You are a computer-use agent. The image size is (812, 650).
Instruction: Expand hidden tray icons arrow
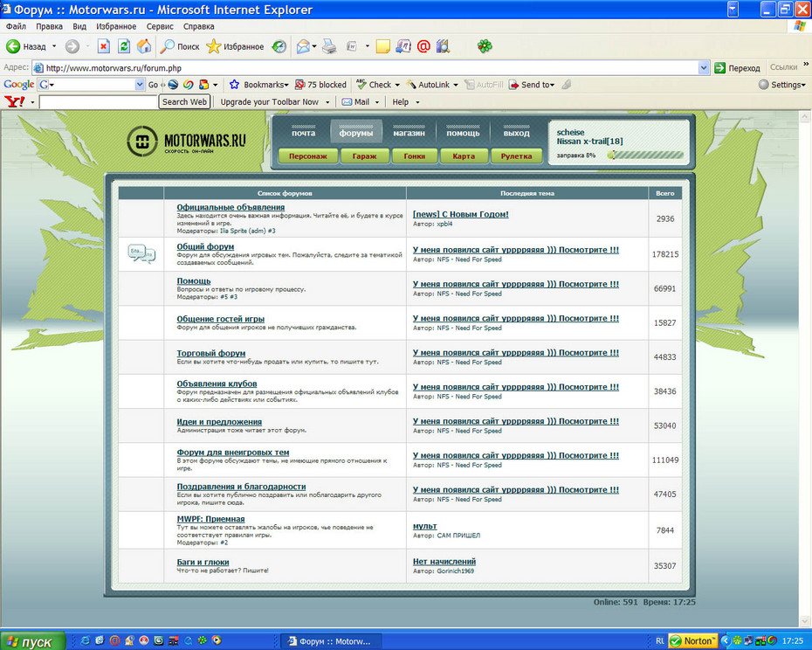point(725,640)
